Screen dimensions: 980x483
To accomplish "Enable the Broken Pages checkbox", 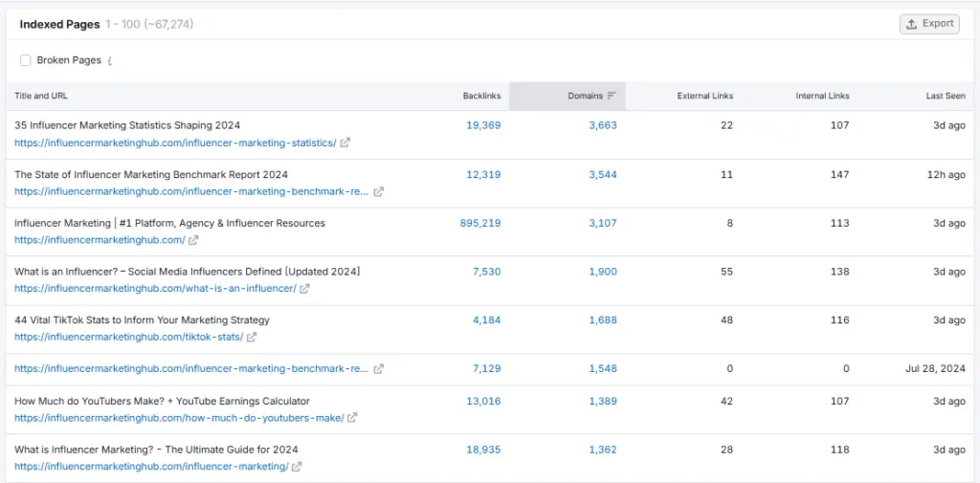I will click(26, 60).
